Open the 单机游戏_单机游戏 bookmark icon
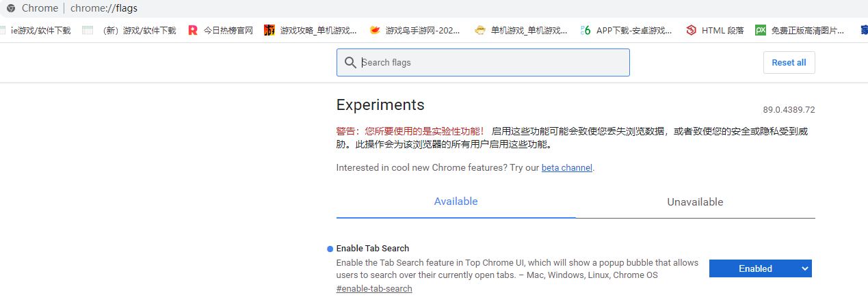The height and width of the screenshot is (306, 868). (x=481, y=30)
